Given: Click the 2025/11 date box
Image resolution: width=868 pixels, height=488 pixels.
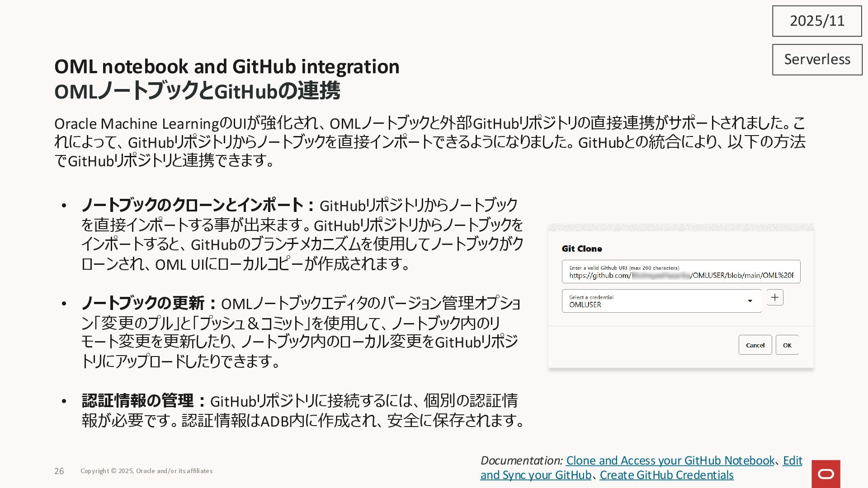Looking at the screenshot, I should [x=816, y=21].
